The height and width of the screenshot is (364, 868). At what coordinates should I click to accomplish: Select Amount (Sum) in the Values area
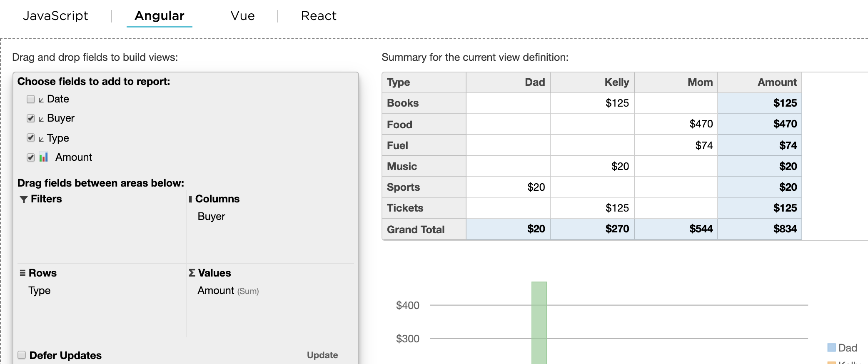[228, 291]
